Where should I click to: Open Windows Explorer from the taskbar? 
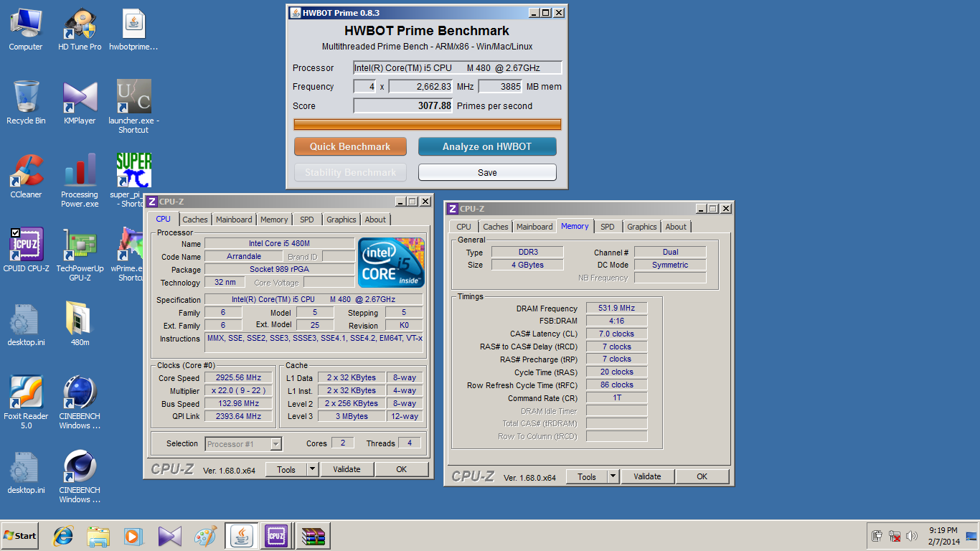(98, 536)
